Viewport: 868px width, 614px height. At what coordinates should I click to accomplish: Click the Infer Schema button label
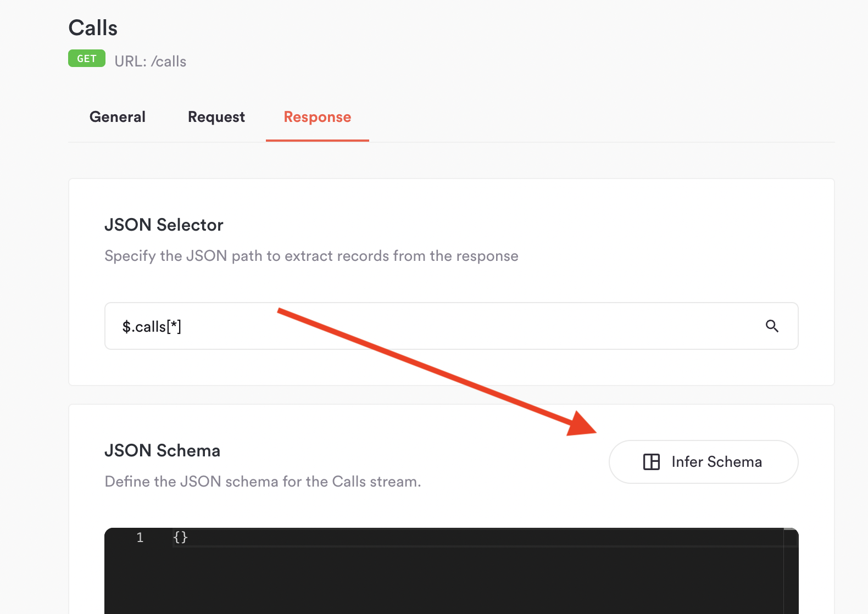[x=717, y=462]
